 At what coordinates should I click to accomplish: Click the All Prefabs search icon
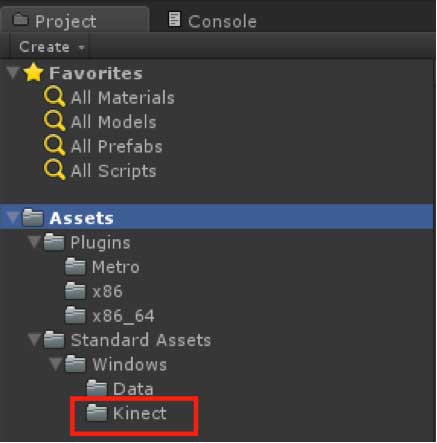pos(54,145)
